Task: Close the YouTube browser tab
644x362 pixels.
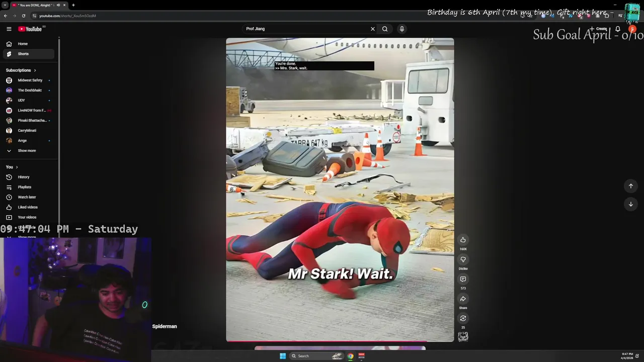Action: 64,5
